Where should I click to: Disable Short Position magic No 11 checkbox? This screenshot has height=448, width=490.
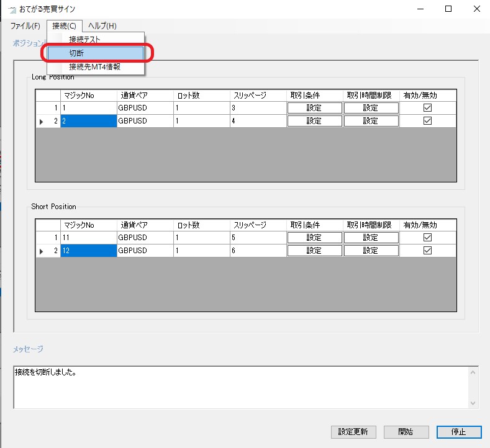click(x=427, y=237)
